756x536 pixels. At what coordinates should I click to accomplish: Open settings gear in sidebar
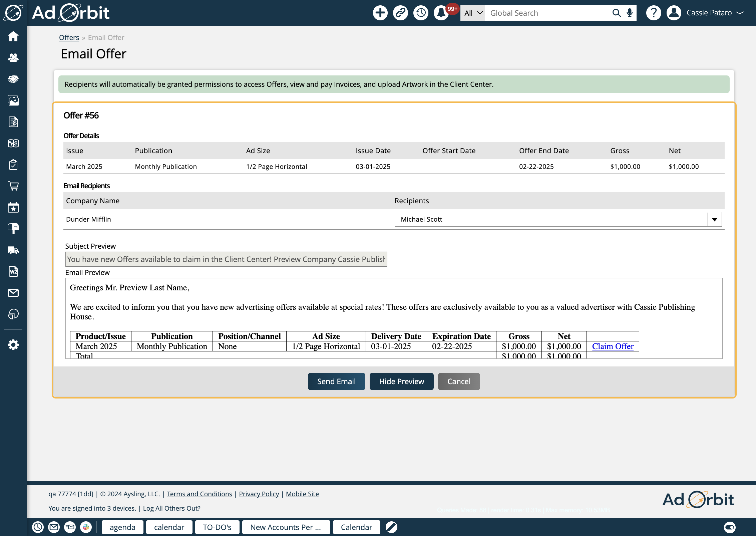click(x=13, y=345)
